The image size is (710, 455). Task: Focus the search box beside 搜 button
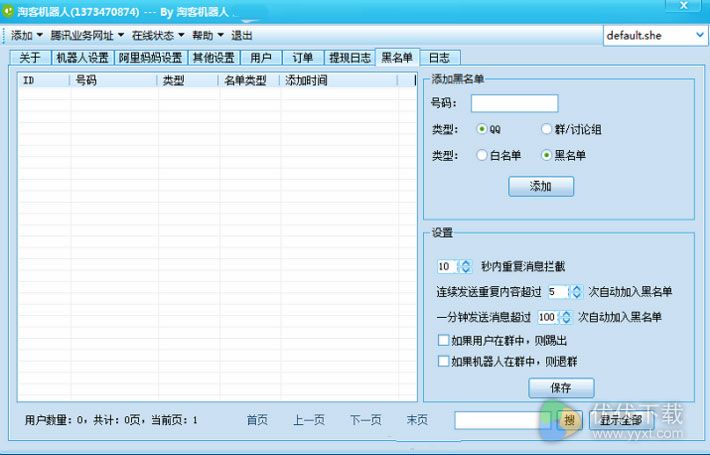503,420
